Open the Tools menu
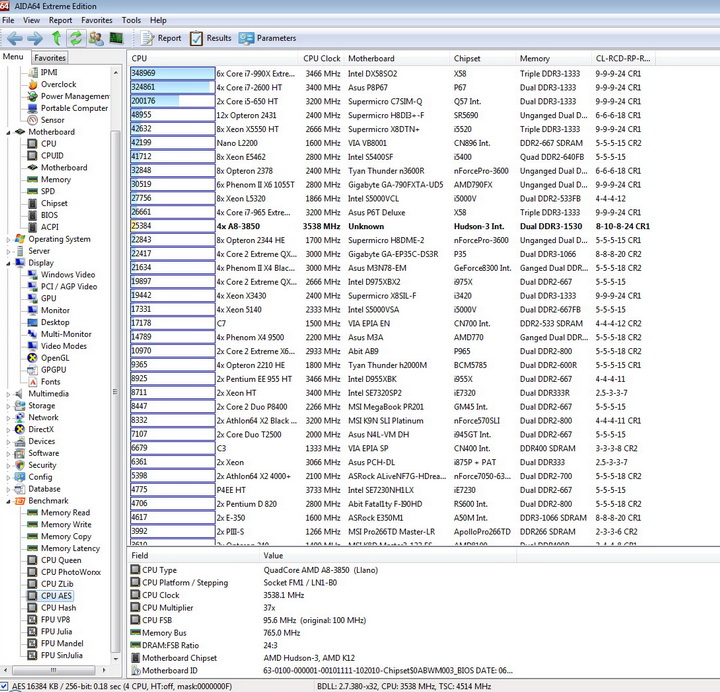This screenshot has width=720, height=692. [131, 20]
